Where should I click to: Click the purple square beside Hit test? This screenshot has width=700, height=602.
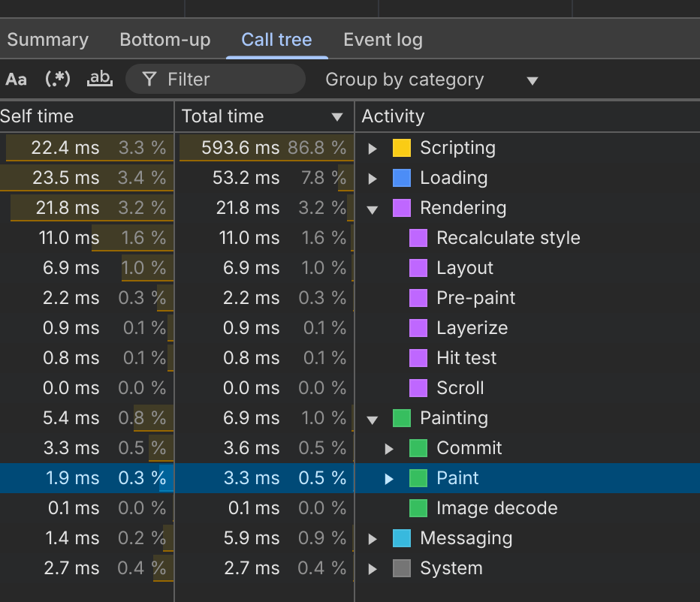coord(418,357)
